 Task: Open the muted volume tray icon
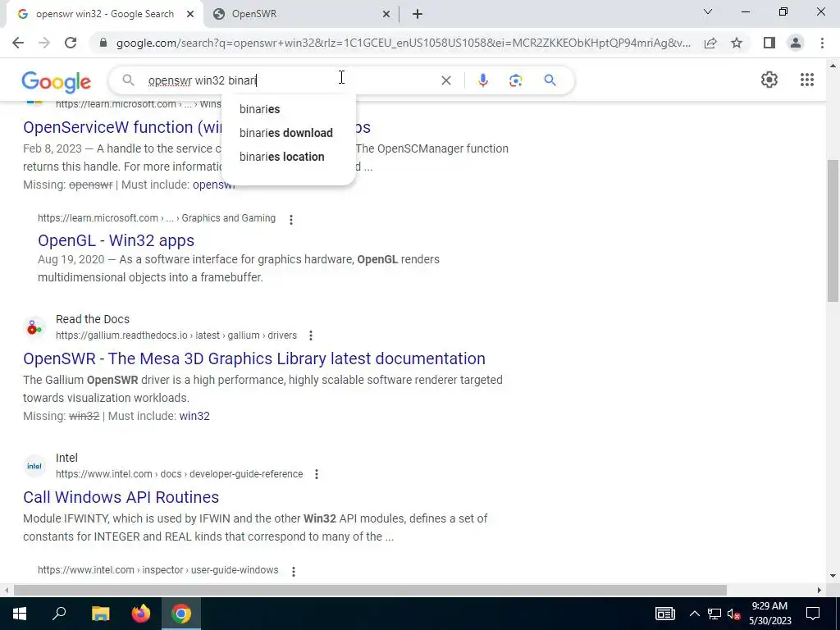coord(734,614)
